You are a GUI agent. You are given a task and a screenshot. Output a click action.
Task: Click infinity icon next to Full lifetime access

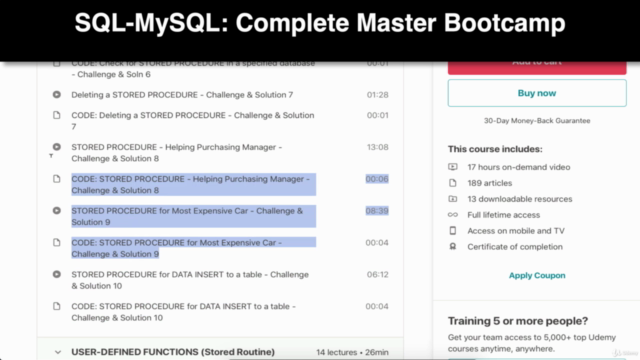(453, 215)
